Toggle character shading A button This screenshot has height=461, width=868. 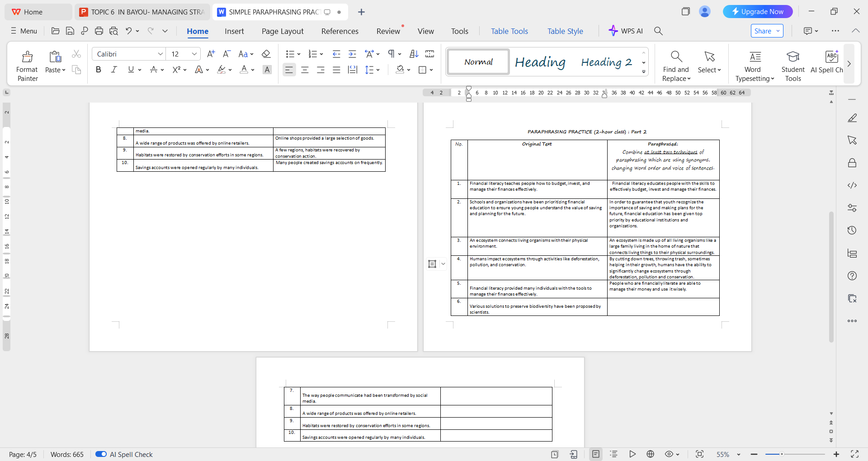(267, 70)
